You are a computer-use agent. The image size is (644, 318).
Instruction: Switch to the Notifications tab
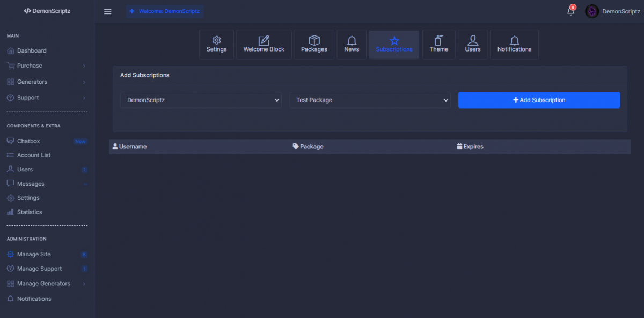point(514,44)
